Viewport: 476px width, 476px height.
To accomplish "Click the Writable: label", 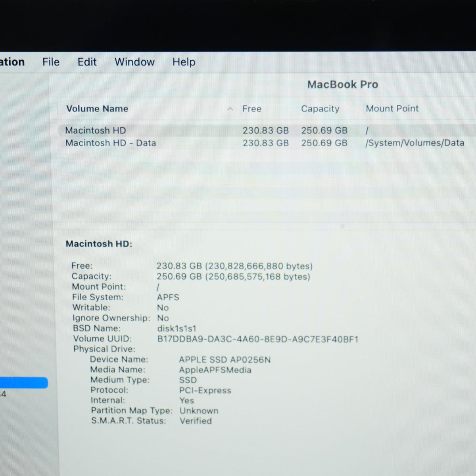I will tap(91, 307).
